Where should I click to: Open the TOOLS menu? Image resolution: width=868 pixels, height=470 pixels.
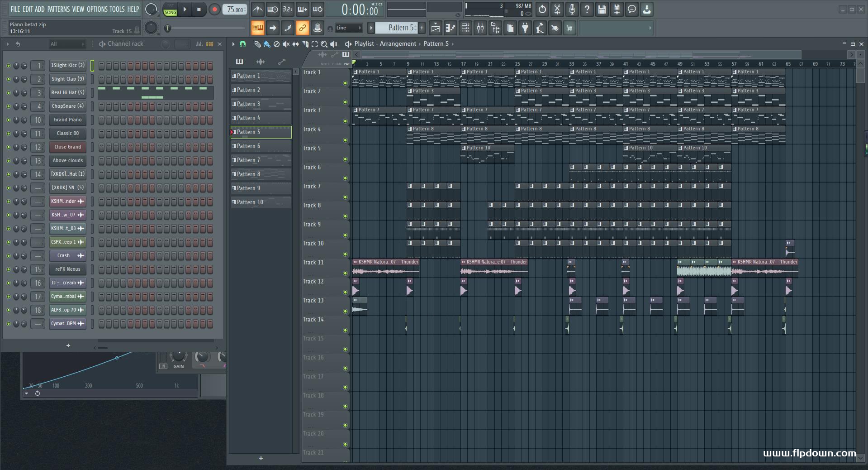[x=117, y=9]
